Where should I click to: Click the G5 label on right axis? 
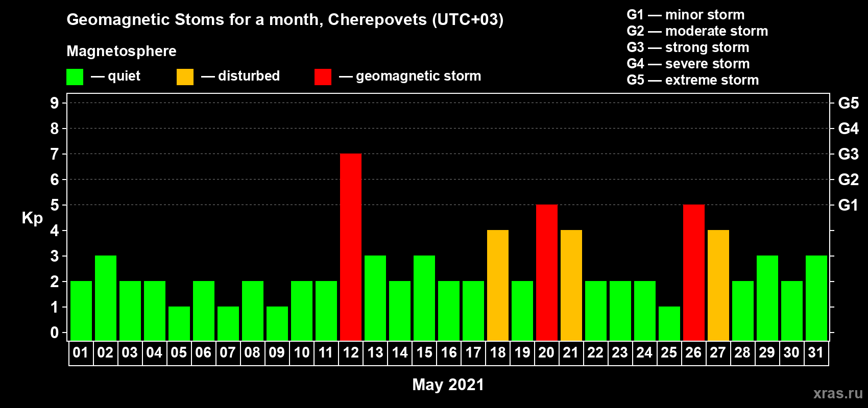(849, 103)
